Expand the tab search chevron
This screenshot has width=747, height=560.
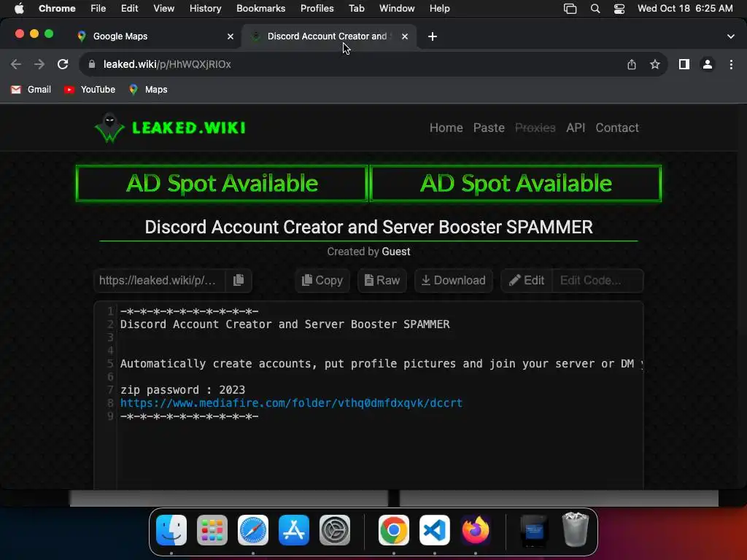click(731, 36)
